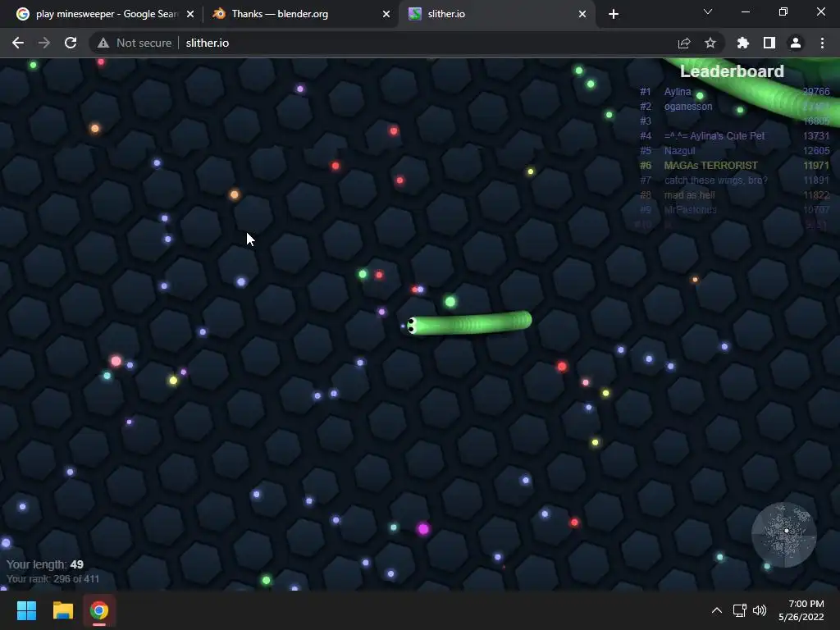Click leaderboard entry Aylina
Viewport: 840px width, 630px height.
coord(678,92)
